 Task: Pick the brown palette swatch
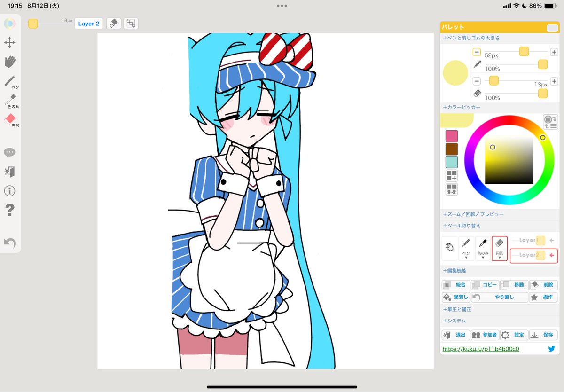[x=452, y=149]
